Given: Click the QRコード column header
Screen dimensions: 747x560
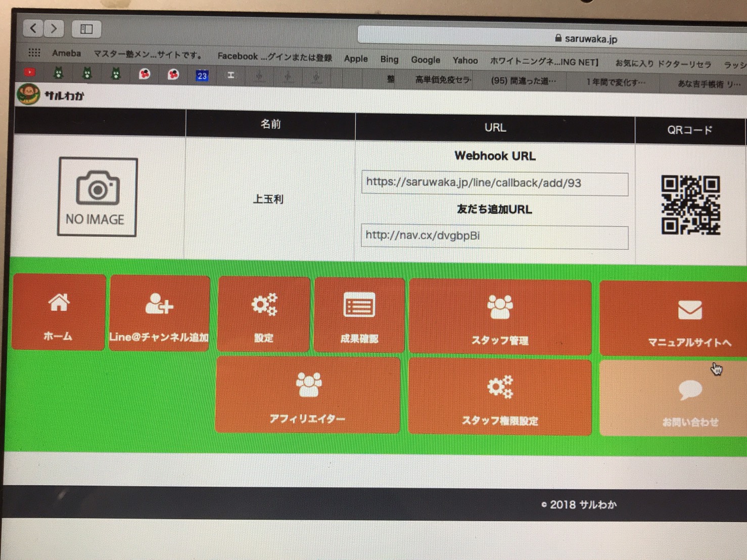Looking at the screenshot, I should tap(689, 130).
